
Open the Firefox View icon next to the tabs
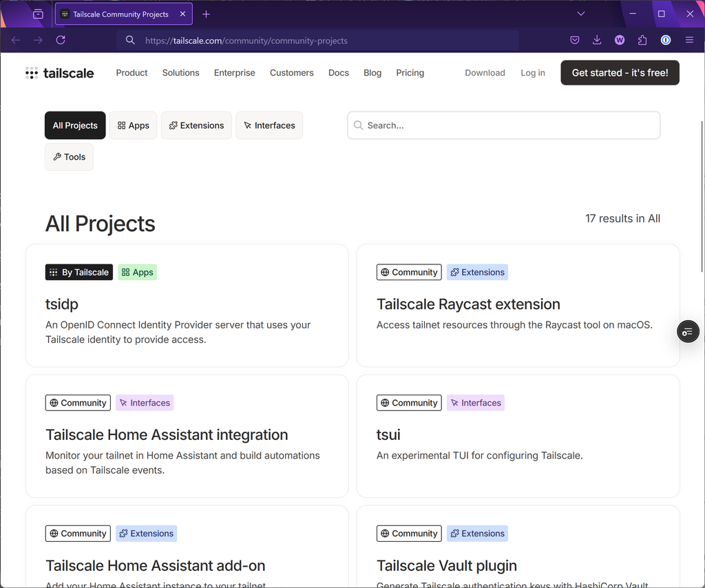[x=39, y=14]
